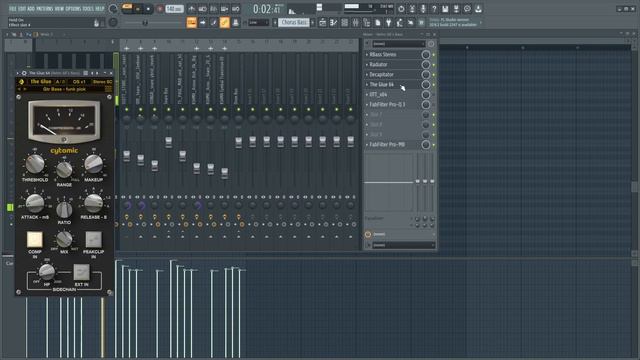Toggle PEAKCLIP IN button on The Glue

93,240
